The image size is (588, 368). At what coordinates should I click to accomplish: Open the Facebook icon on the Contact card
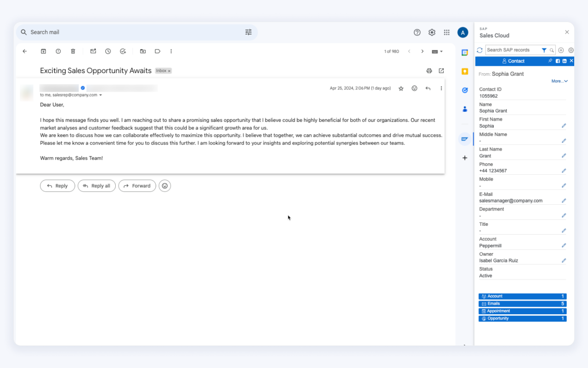[x=557, y=61]
